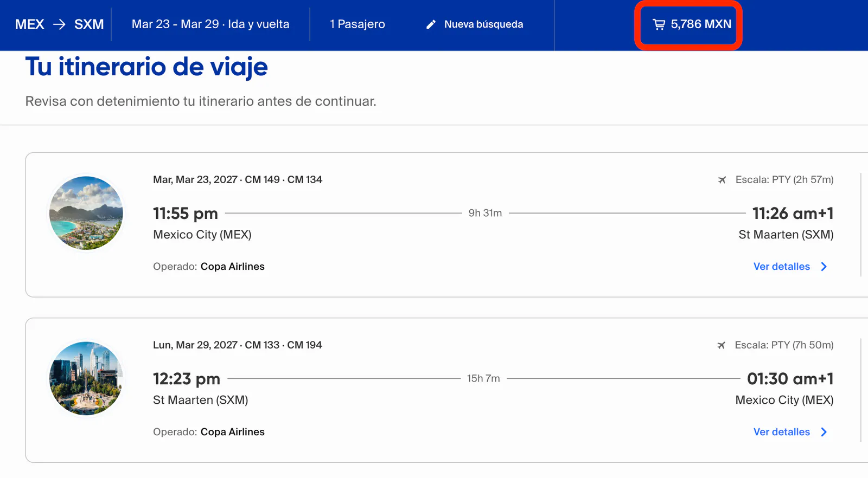Click Copa Airlines operator on outbound flight
The width and height of the screenshot is (868, 478).
click(x=233, y=267)
